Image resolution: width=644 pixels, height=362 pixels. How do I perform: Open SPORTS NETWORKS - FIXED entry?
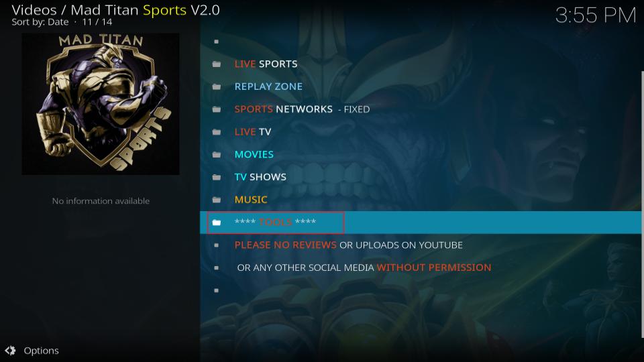point(420,109)
